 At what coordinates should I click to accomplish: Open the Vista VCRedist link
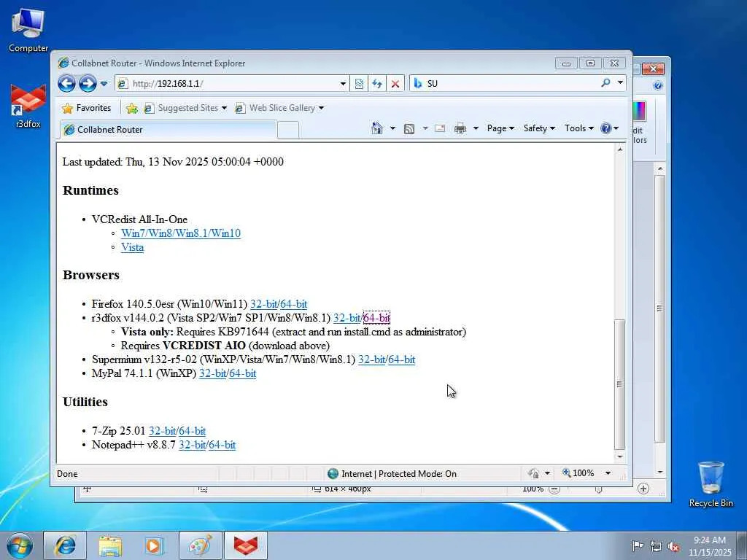point(132,247)
